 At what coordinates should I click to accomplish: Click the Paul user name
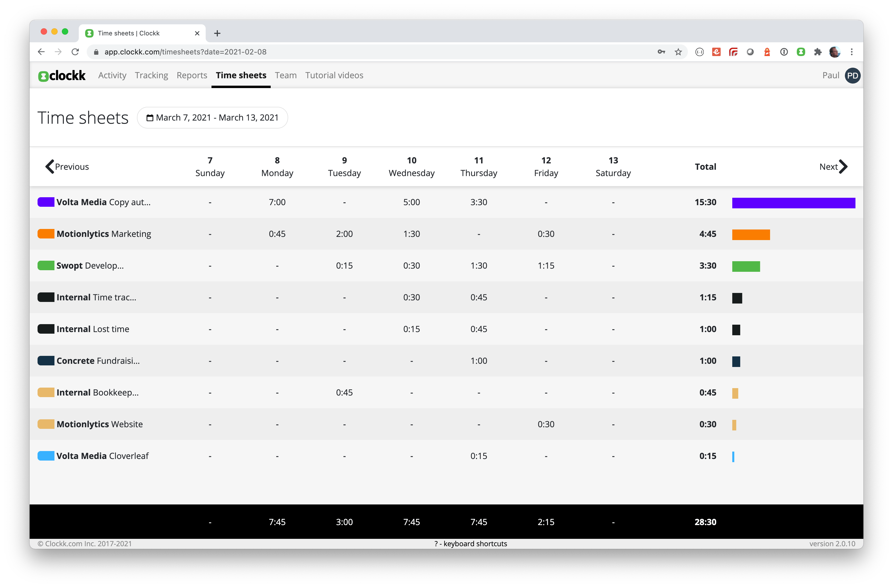(x=831, y=75)
